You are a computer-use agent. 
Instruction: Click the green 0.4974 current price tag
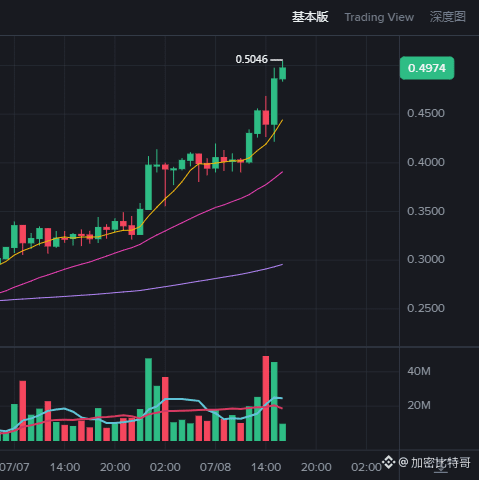click(x=427, y=68)
